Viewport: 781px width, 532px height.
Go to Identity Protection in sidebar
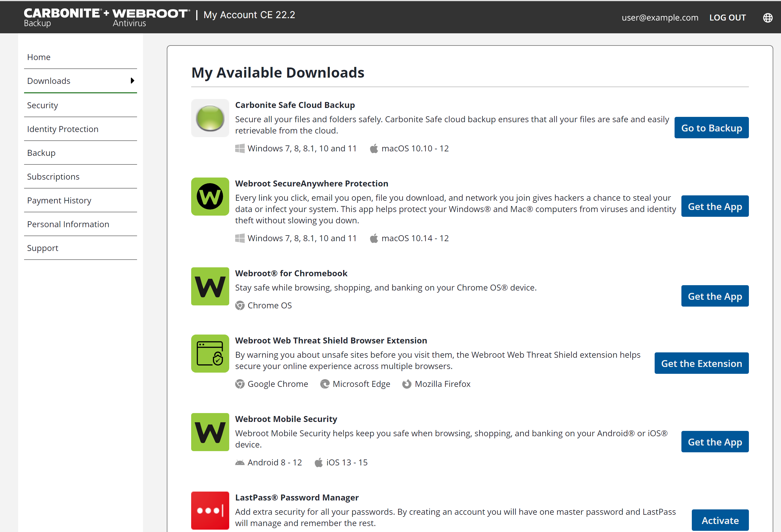63,129
